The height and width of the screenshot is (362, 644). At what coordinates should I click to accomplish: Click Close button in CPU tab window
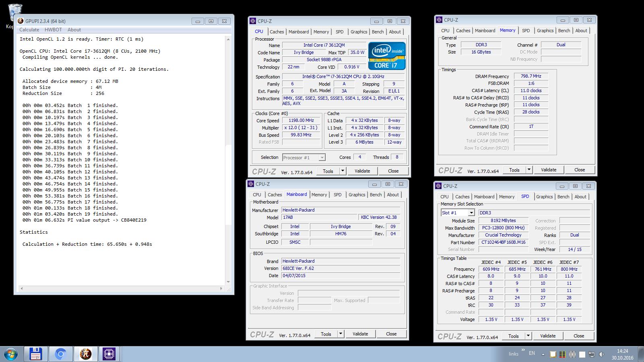click(393, 171)
